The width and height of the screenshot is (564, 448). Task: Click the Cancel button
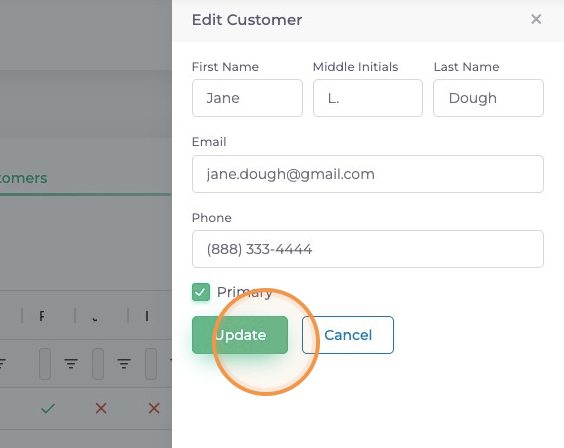(348, 335)
